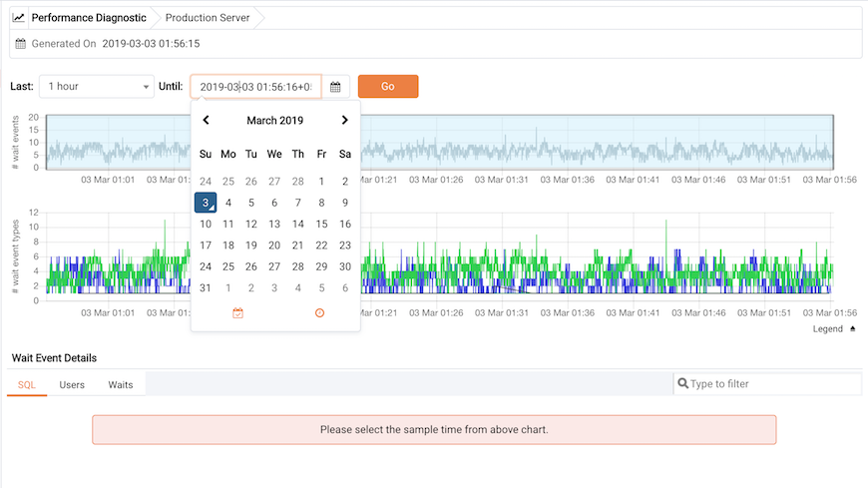Pick March 16 in calendar
The height and width of the screenshot is (488, 868).
[x=345, y=224]
